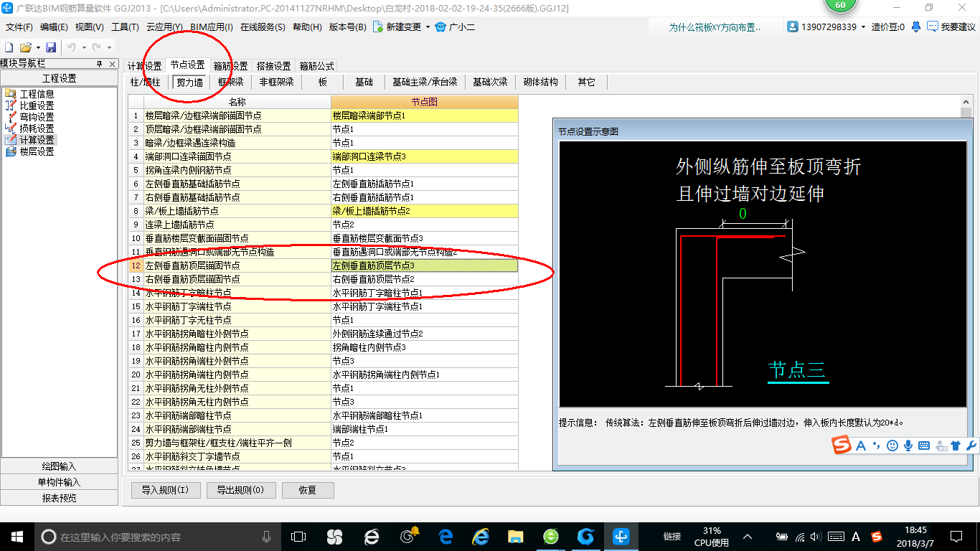Open the 报表预览 navigation section

59,498
